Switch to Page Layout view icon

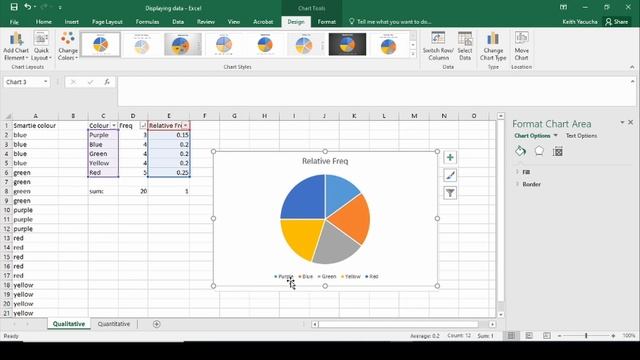529,336
